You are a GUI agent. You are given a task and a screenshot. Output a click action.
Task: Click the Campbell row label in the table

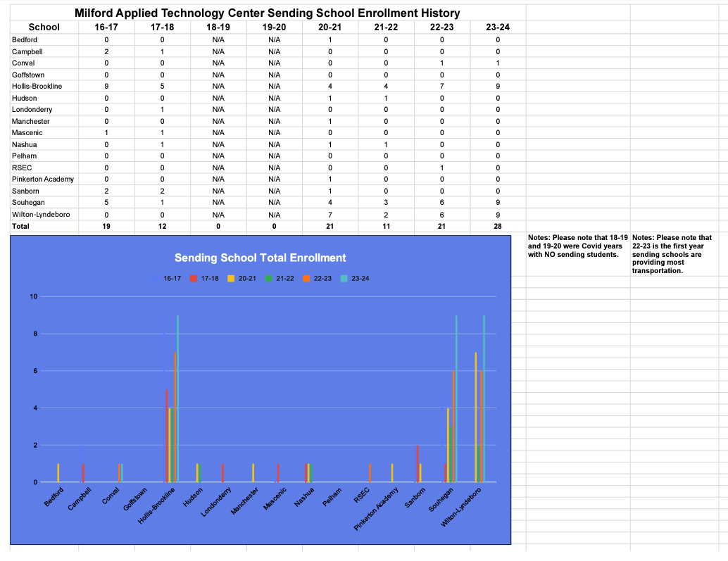point(27,51)
